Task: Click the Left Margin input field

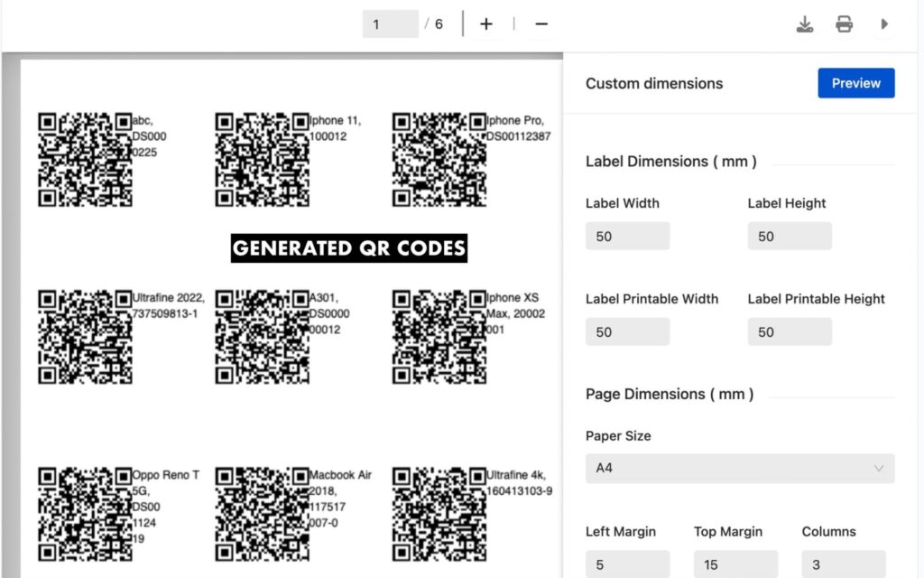Action: [x=627, y=564]
